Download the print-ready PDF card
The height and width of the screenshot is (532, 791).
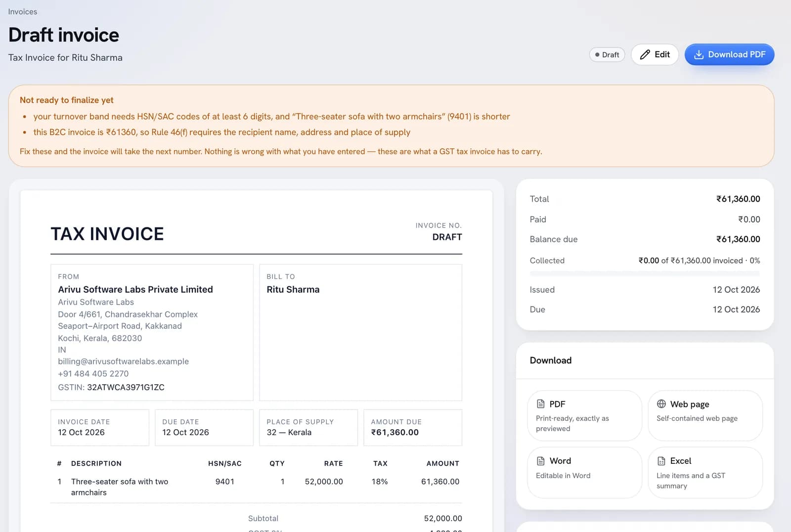pos(584,415)
